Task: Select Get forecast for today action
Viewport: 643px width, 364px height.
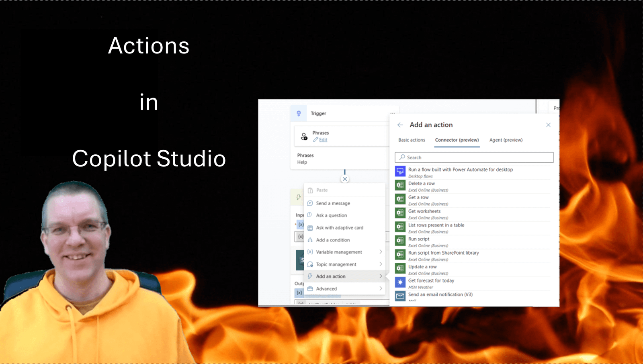Action: 431,281
